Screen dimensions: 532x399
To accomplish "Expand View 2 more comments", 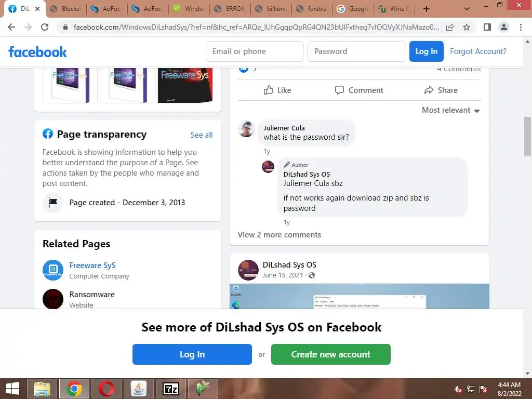I will (x=279, y=235).
